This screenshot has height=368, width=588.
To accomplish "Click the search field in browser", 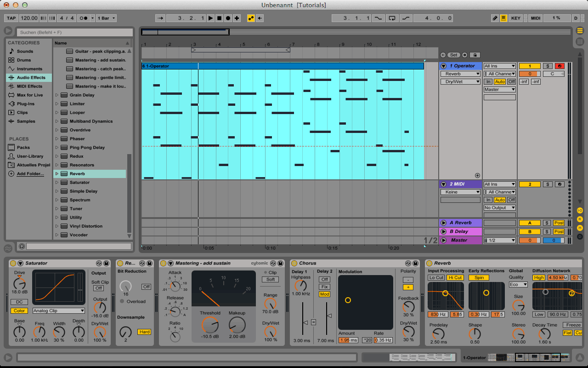I will pos(73,32).
